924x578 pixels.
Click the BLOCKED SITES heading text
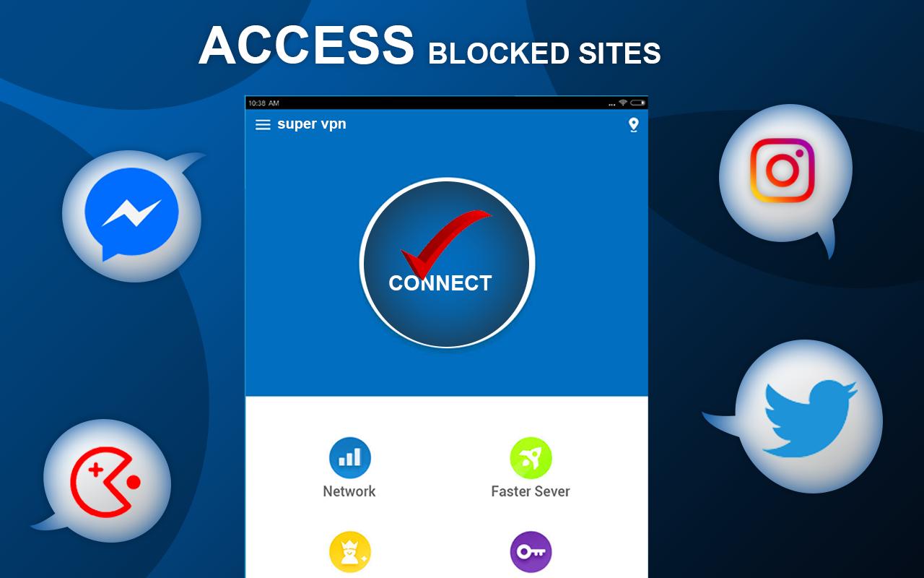(545, 53)
